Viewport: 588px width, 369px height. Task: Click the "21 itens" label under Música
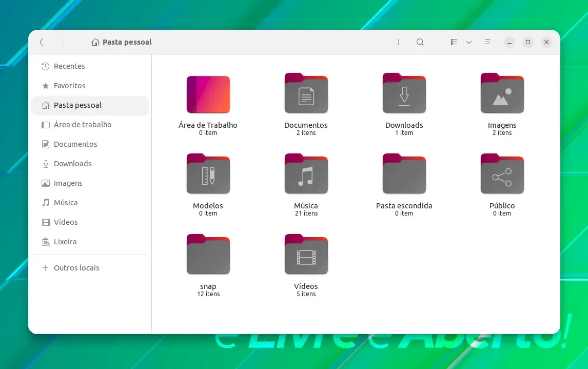point(306,213)
